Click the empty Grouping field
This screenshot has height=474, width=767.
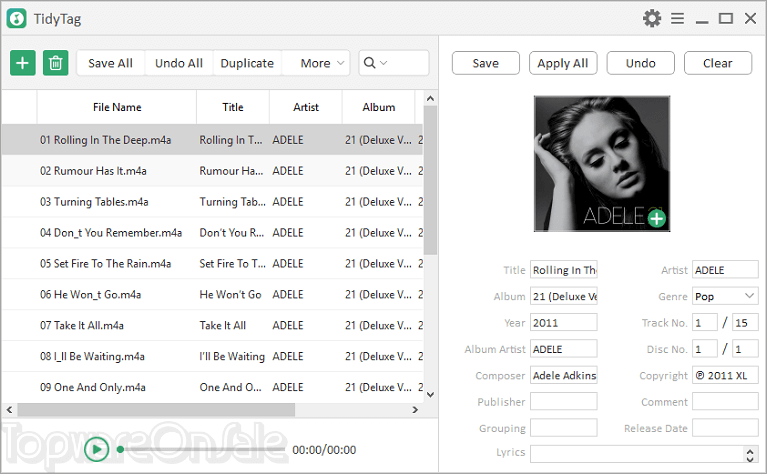point(564,428)
